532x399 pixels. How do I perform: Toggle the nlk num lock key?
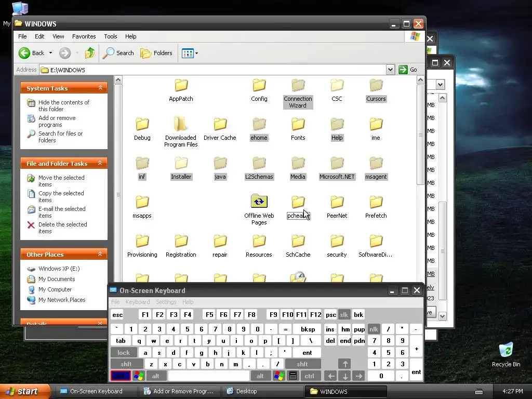coord(374,329)
